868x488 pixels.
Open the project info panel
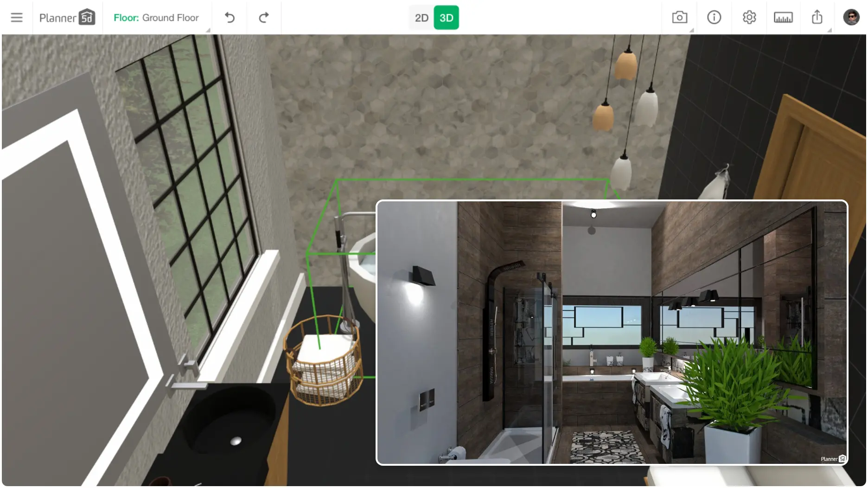pyautogui.click(x=714, y=18)
